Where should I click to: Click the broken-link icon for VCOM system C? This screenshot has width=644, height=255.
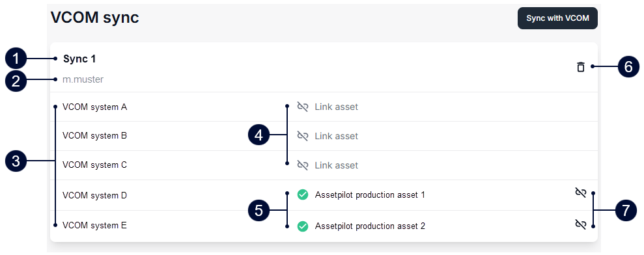point(303,165)
